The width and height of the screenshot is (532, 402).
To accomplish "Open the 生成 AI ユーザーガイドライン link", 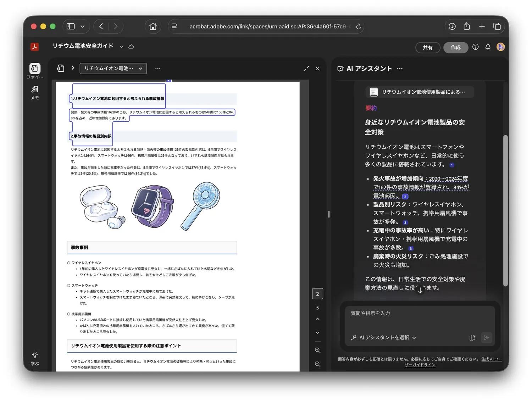I will [x=491, y=359].
